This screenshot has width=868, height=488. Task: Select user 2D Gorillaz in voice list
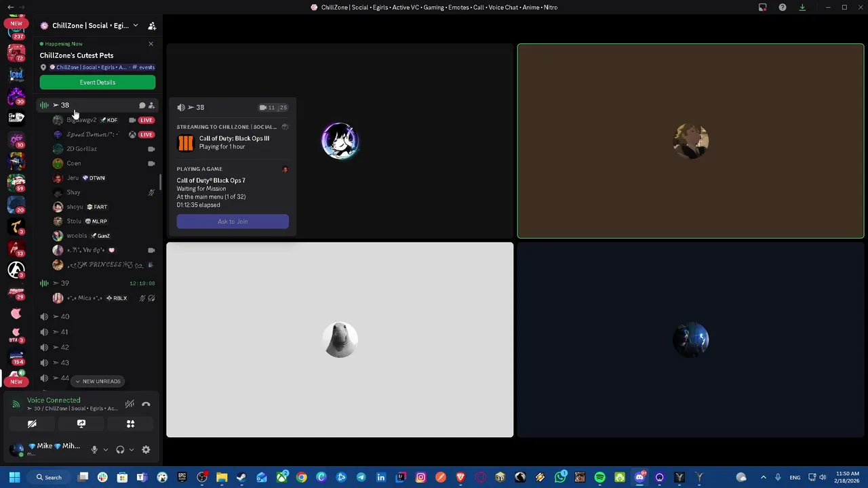coord(104,149)
